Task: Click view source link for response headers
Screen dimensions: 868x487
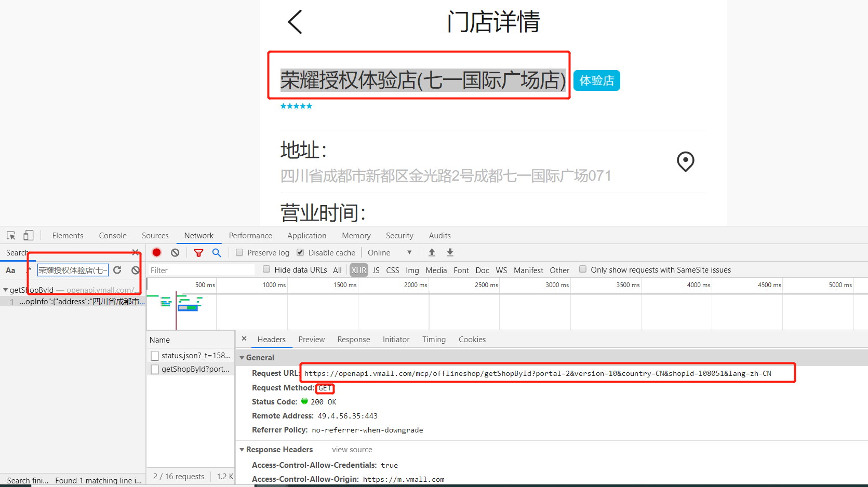Action: [352, 450]
